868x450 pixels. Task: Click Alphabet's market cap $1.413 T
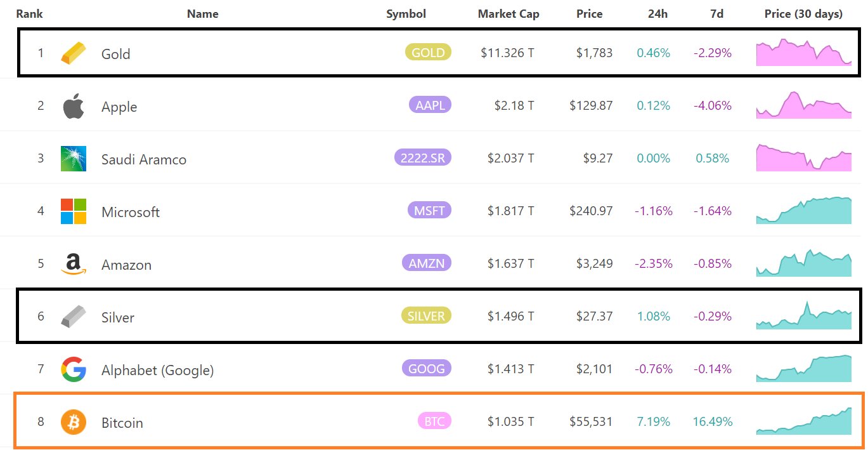[510, 369]
